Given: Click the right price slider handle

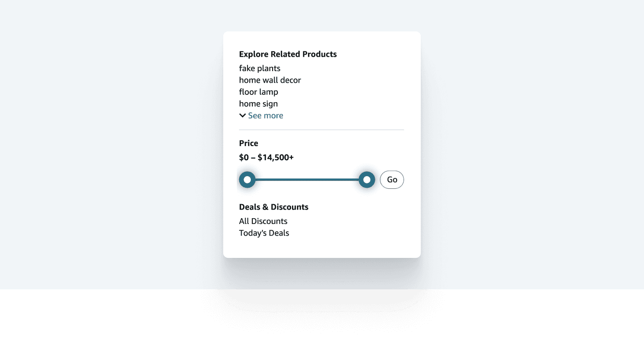Looking at the screenshot, I should [x=367, y=180].
